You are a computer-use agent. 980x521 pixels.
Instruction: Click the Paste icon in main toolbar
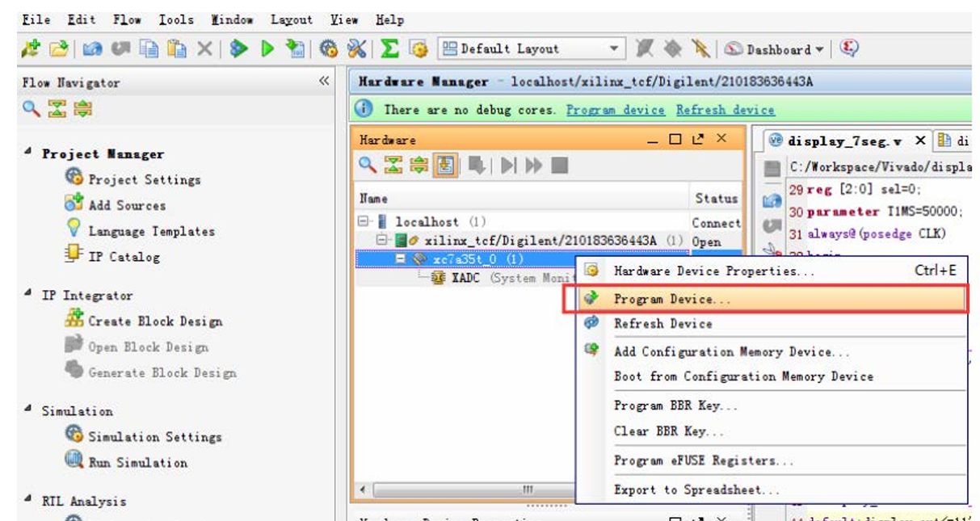pyautogui.click(x=177, y=49)
